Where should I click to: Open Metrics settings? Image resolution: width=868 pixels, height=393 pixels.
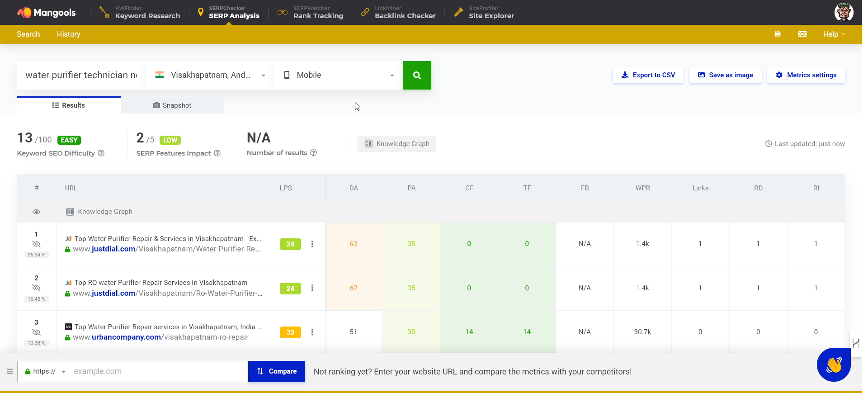806,75
